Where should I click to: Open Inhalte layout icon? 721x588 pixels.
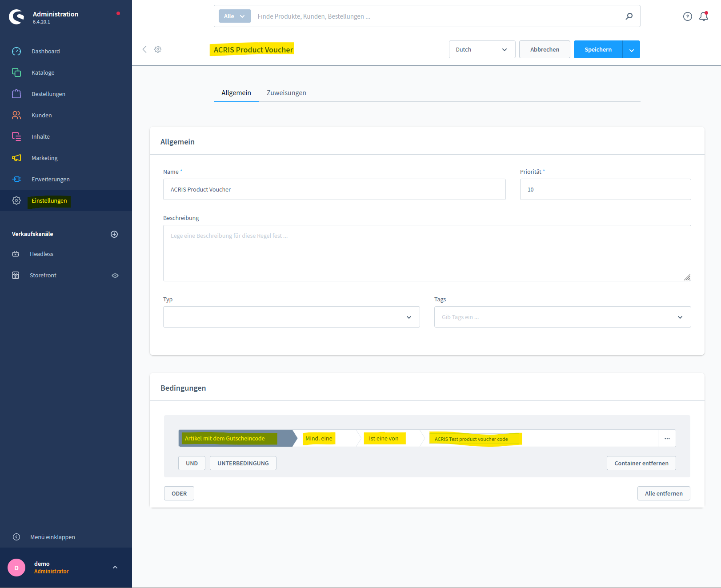(16, 136)
